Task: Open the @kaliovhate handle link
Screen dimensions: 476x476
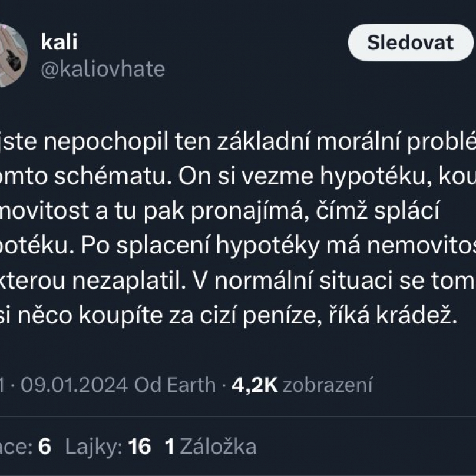Action: point(103,69)
